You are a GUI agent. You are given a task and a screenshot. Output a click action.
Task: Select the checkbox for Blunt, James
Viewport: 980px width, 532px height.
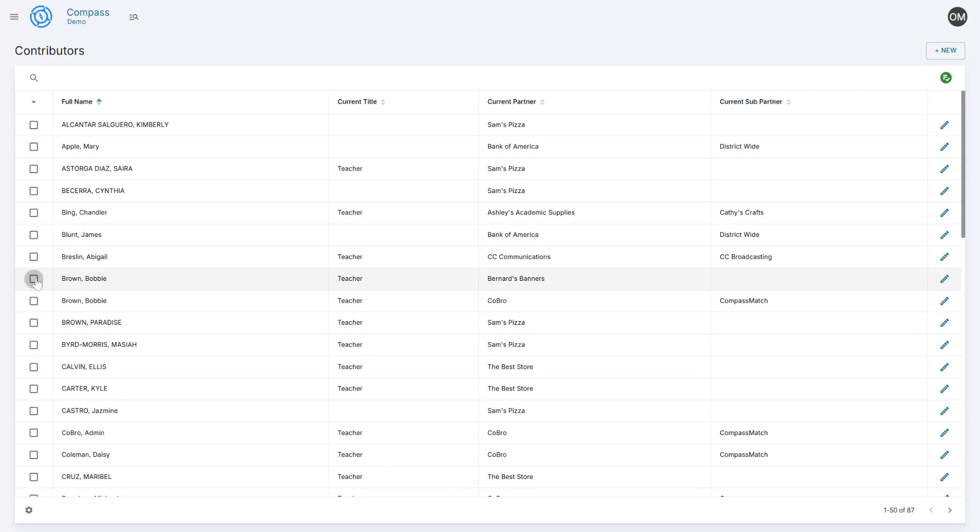click(34, 235)
